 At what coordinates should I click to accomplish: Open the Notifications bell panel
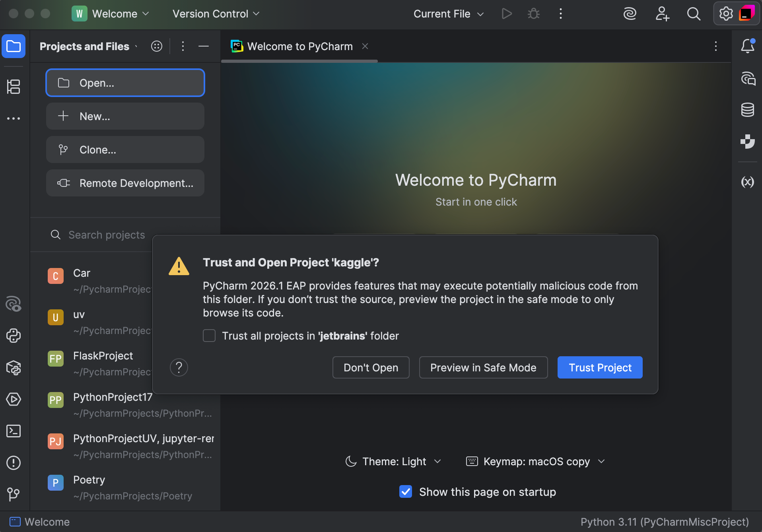(x=748, y=45)
